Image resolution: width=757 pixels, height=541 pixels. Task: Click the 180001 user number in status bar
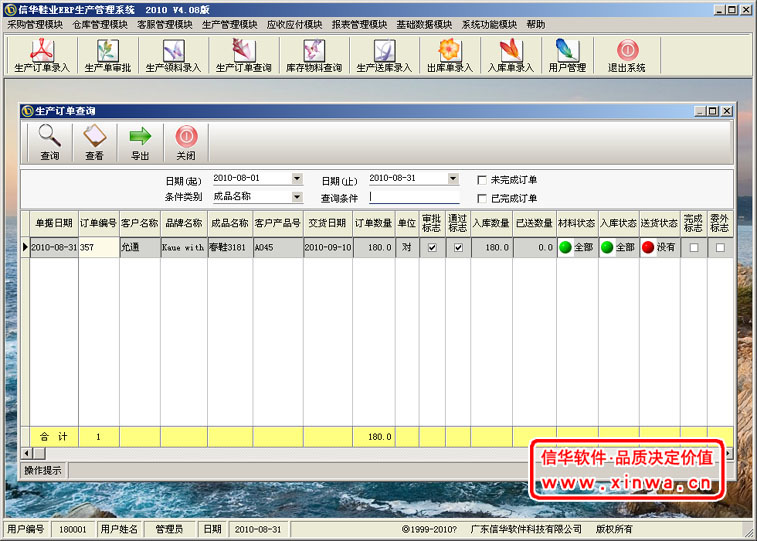[73, 529]
